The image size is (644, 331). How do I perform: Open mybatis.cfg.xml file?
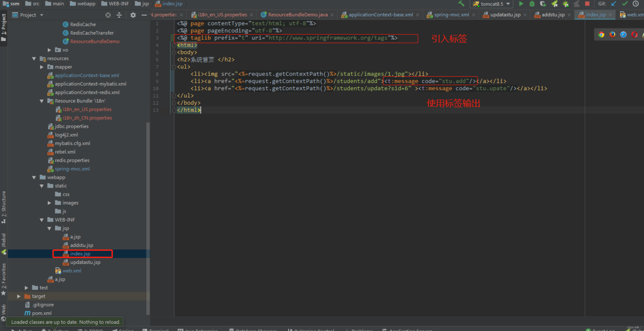(x=69, y=143)
